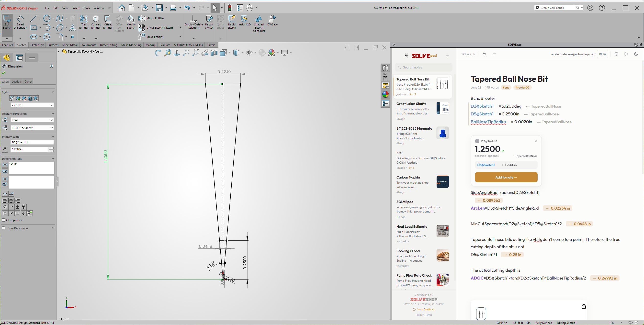Click the Add to note button
644x325 pixels.
point(506,177)
